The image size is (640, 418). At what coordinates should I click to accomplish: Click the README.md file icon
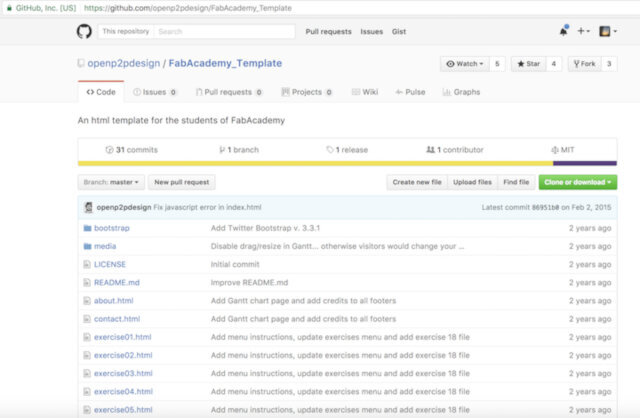click(x=87, y=282)
